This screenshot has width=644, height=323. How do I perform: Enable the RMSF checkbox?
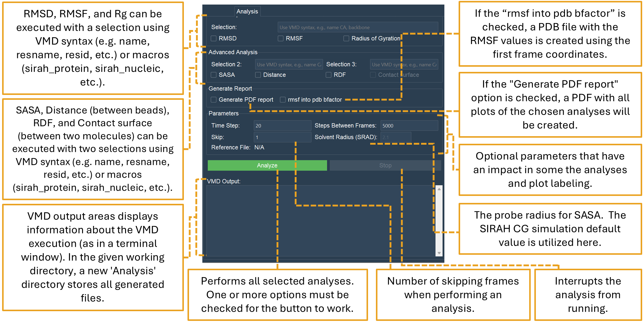pos(281,39)
